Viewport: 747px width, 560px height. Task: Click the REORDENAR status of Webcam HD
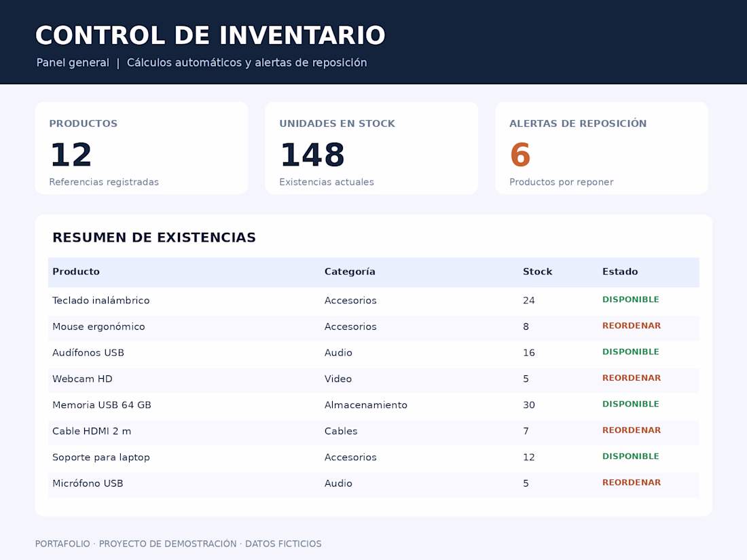[x=632, y=378]
